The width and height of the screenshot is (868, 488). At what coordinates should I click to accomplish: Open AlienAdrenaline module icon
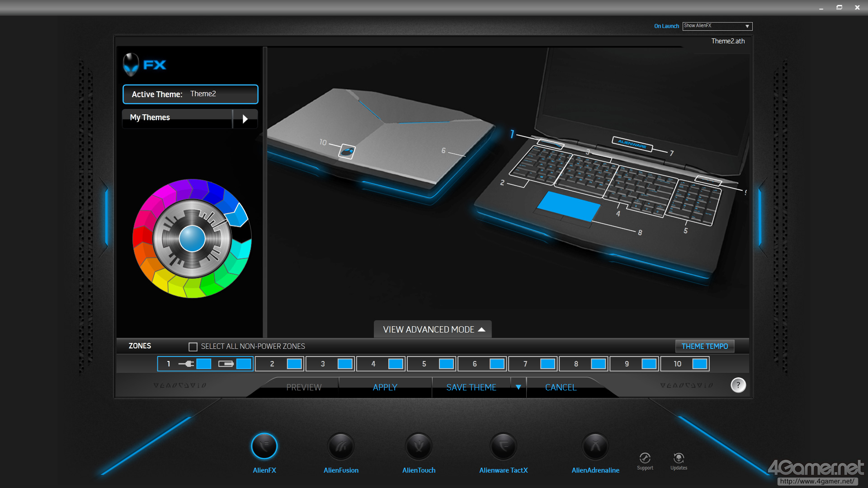(595, 446)
